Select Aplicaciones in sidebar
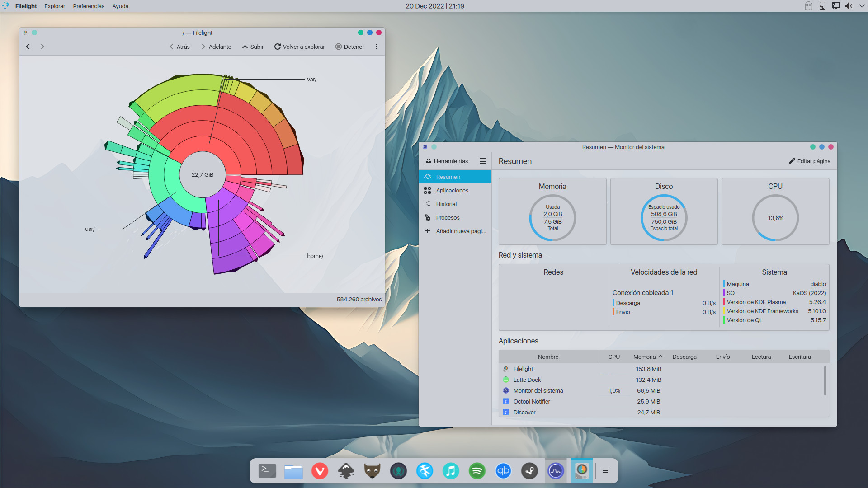 coord(452,190)
